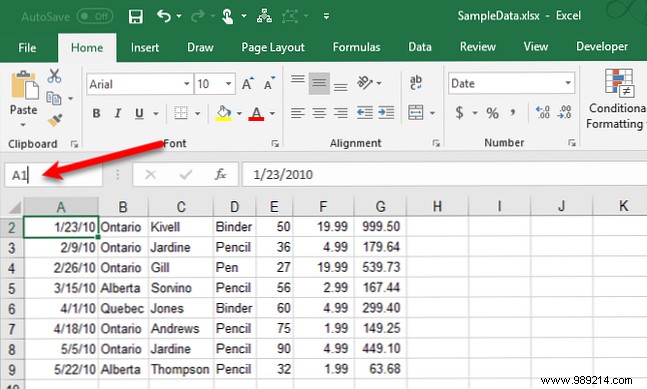Click the Wrap Text icon

coord(416,83)
